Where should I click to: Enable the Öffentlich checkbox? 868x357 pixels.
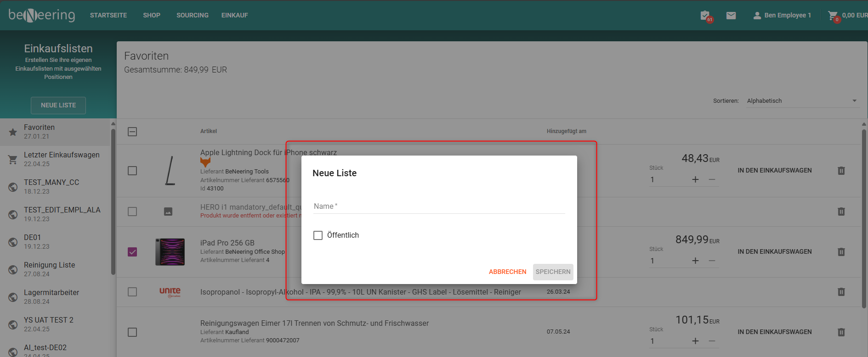(318, 235)
